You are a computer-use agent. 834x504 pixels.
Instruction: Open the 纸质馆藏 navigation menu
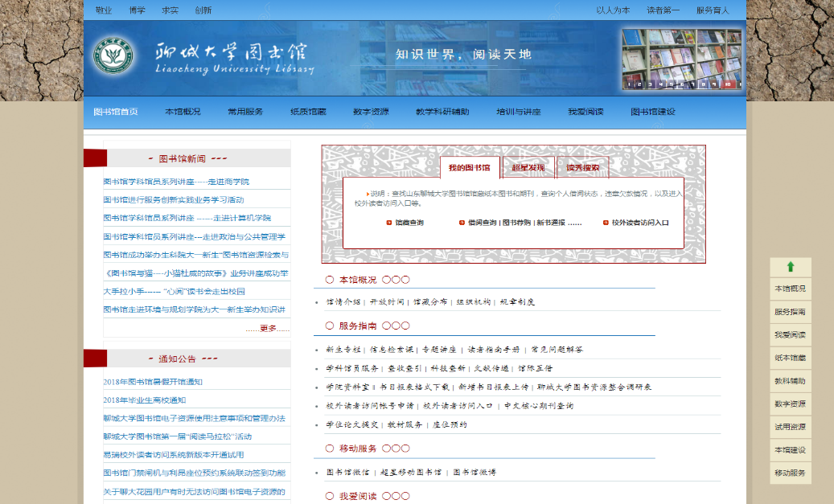(x=308, y=112)
